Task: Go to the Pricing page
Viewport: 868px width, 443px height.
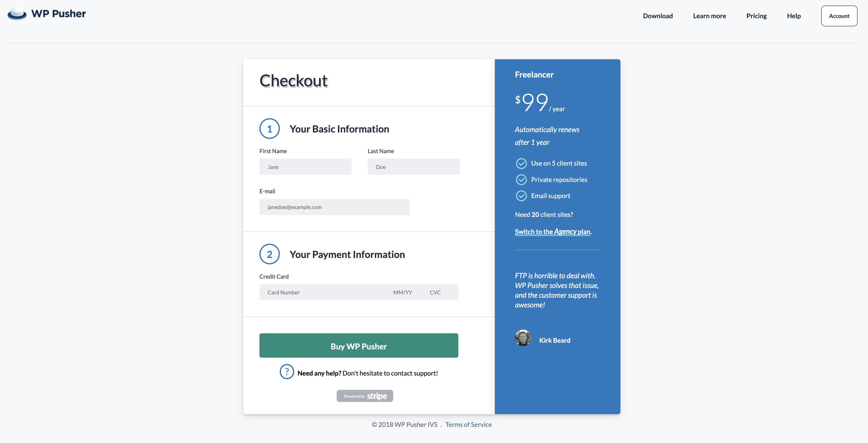Action: point(756,16)
